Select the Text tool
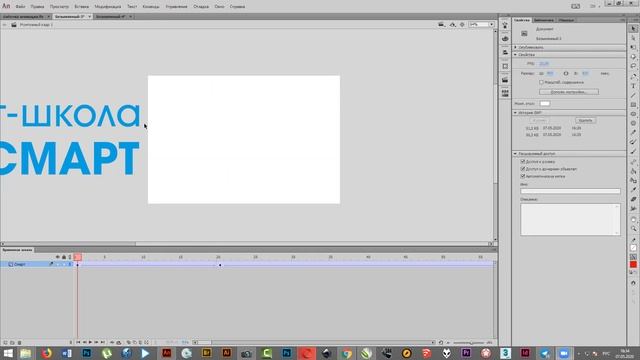The height and width of the screenshot is (360, 640). point(633,86)
